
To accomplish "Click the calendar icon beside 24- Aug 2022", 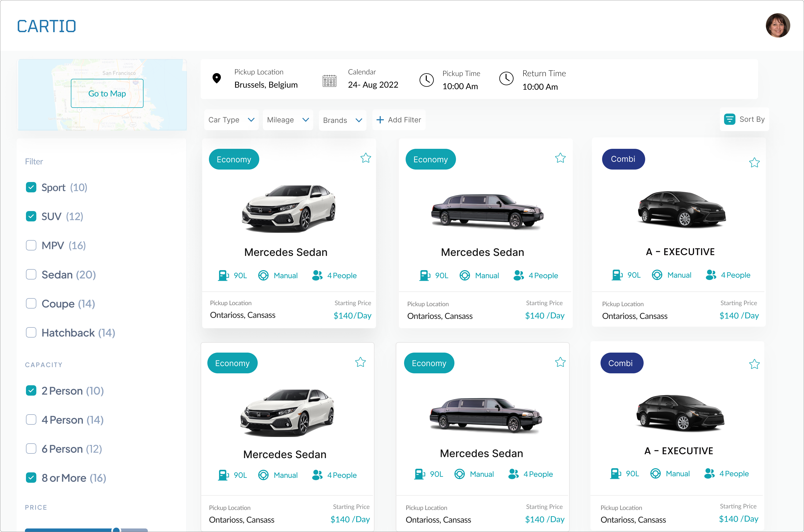I will [329, 81].
